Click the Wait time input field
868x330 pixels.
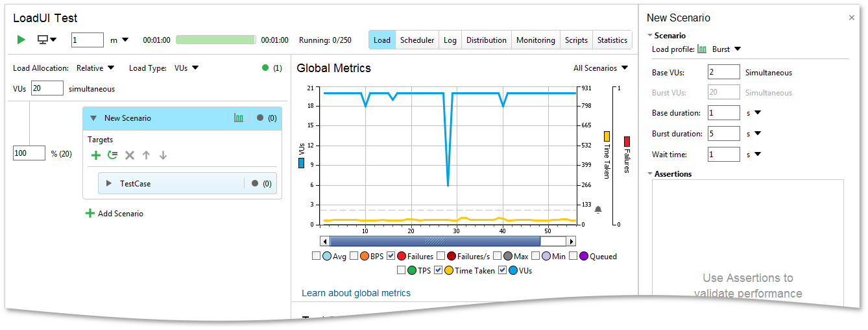[724, 155]
